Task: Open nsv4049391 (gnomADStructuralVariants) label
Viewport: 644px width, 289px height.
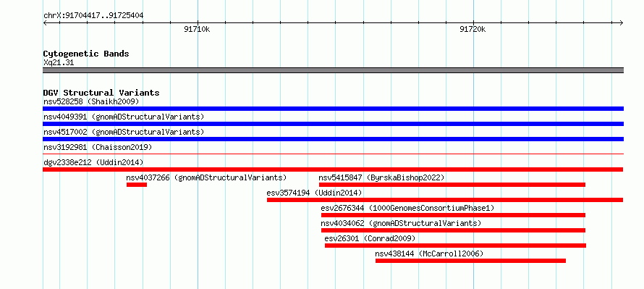Action: (124, 117)
